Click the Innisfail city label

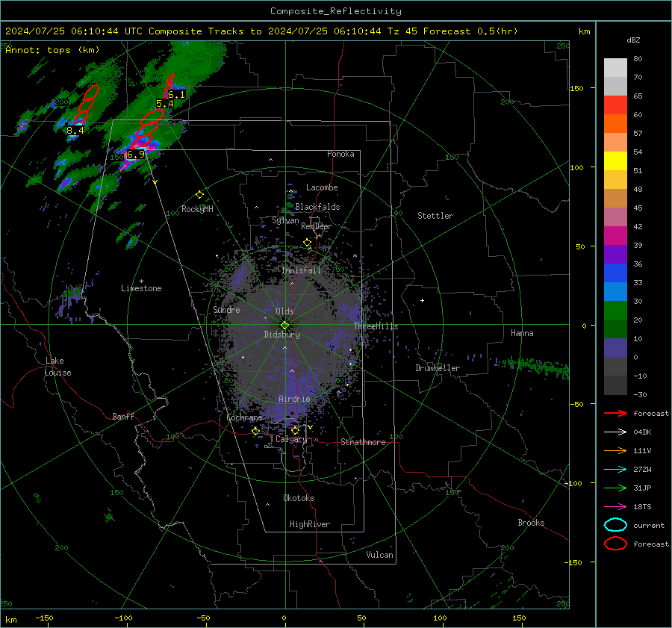(x=301, y=270)
